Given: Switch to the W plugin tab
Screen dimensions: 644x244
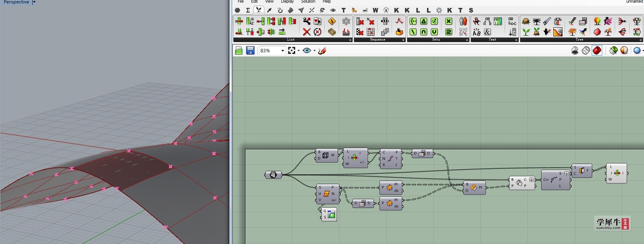Looking at the screenshot, I should point(375,10).
